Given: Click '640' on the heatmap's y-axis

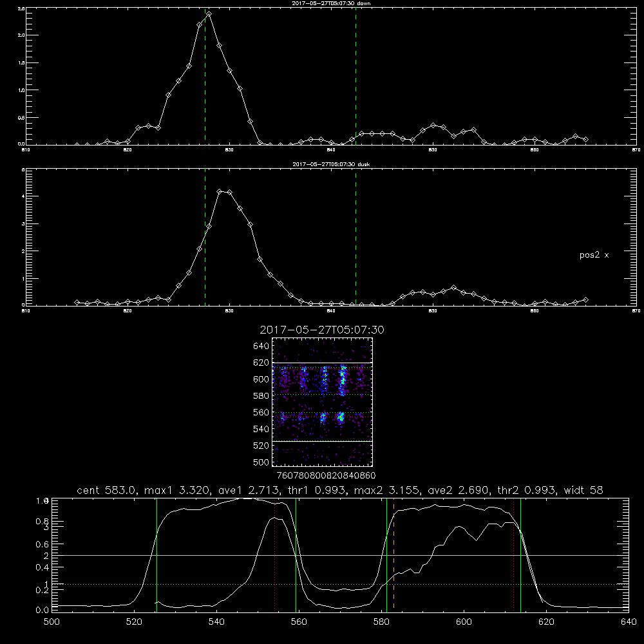Looking at the screenshot, I should (x=261, y=346).
